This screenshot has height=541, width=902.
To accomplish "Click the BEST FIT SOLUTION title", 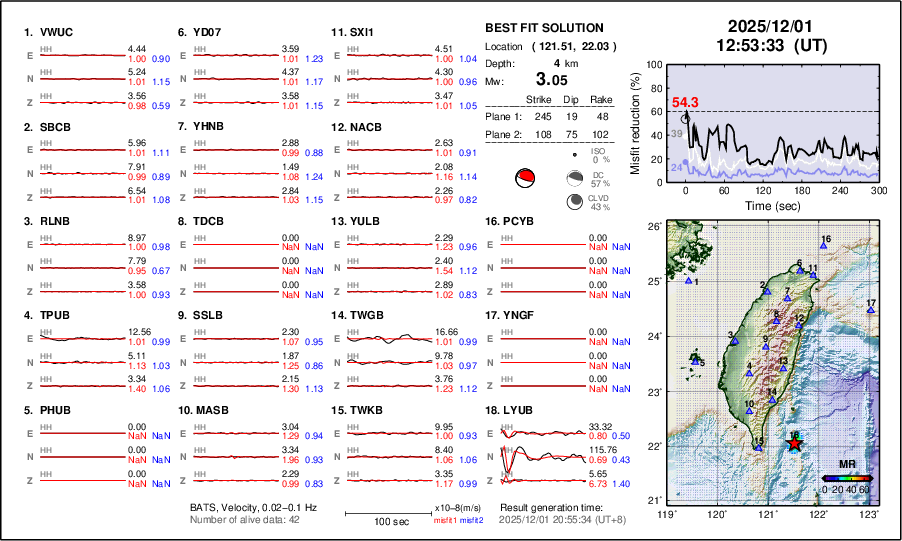I will [x=543, y=27].
